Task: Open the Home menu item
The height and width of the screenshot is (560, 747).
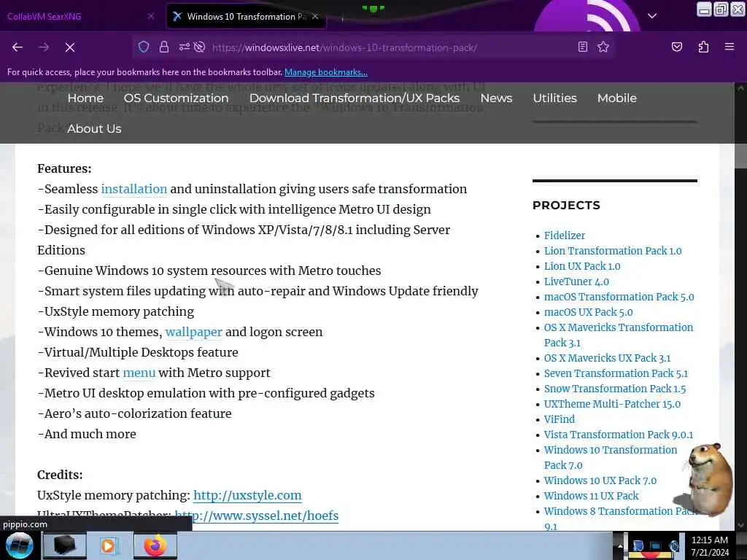Action: click(85, 98)
